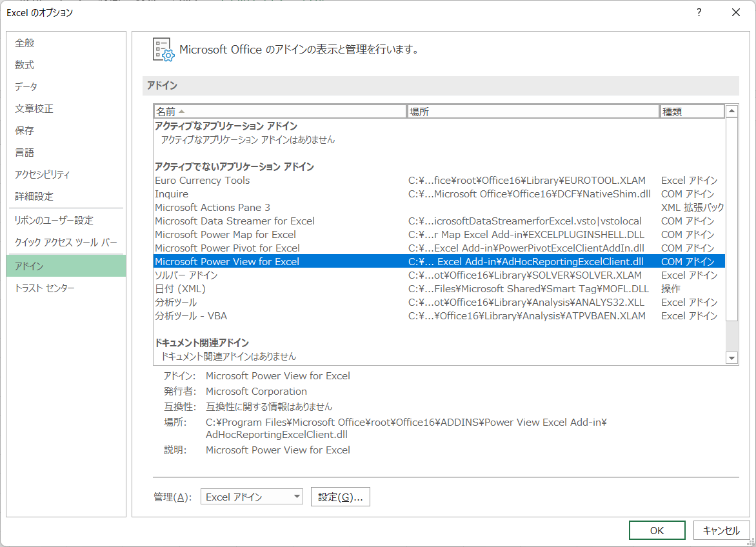Click the NativeShim.dll location cell
The image size is (756, 547).
[529, 194]
